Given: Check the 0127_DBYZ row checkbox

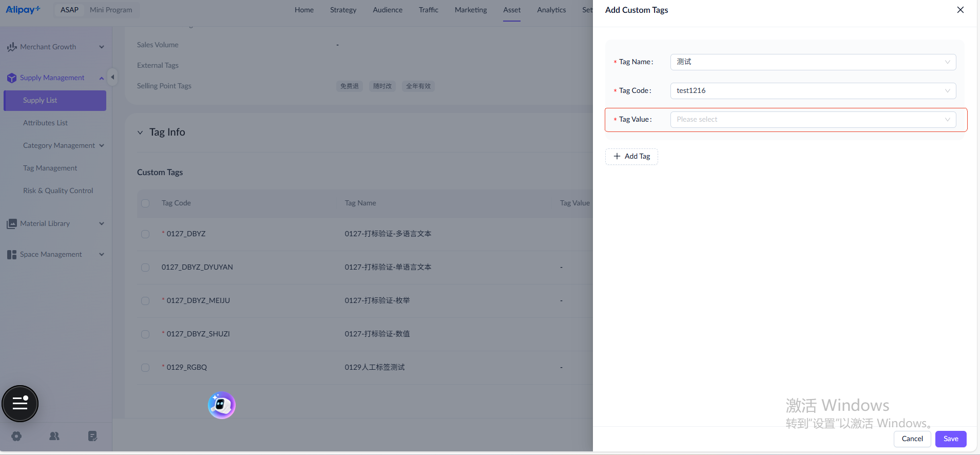Looking at the screenshot, I should (x=145, y=234).
